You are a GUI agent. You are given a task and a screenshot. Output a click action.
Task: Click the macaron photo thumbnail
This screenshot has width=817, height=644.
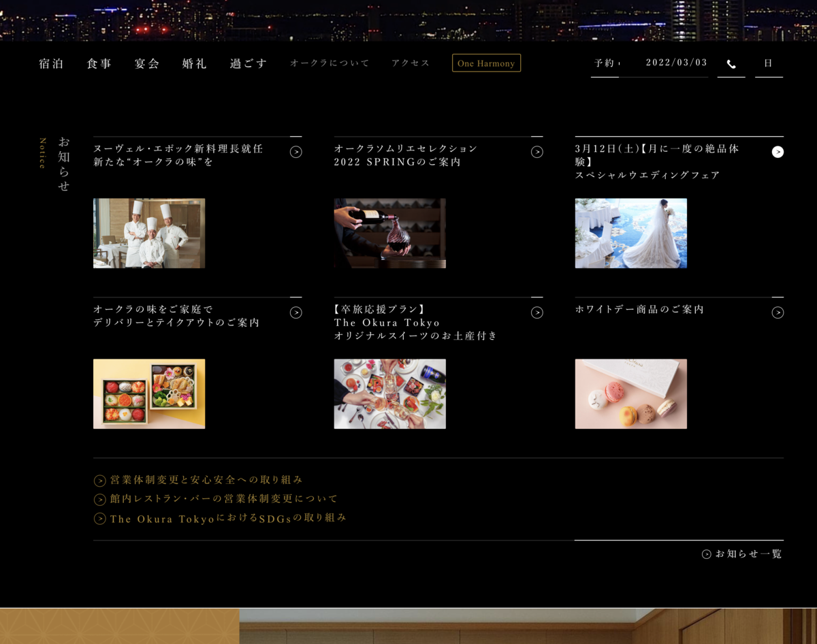630,393
